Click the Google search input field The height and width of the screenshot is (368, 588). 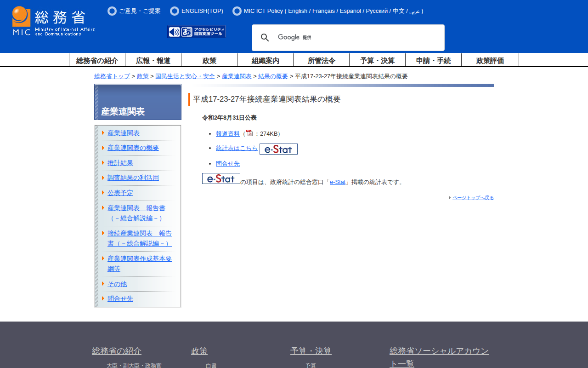pyautogui.click(x=367, y=38)
